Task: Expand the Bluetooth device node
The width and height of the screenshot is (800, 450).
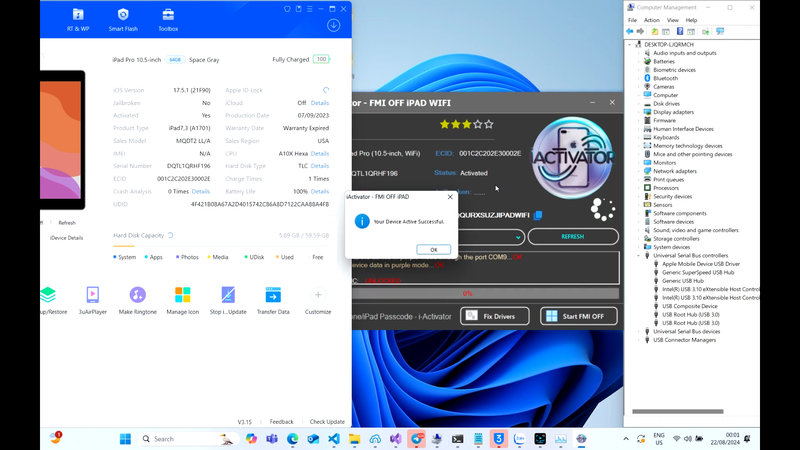Action: tap(638, 79)
